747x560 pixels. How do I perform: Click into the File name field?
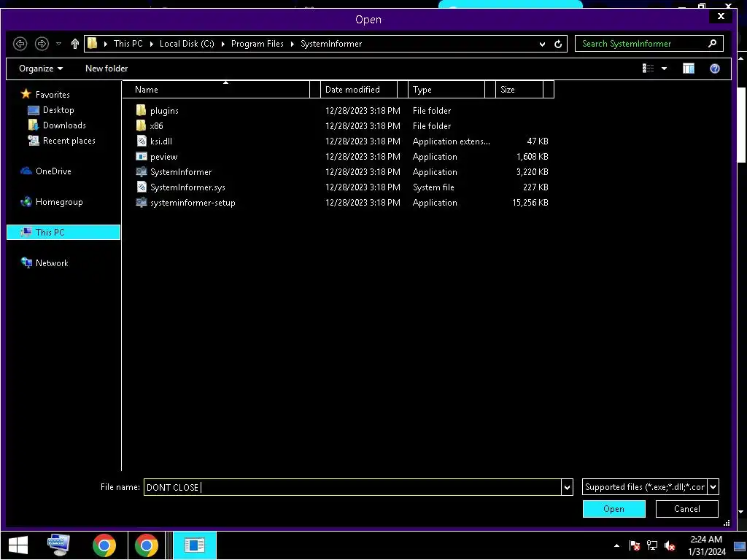[352, 487]
